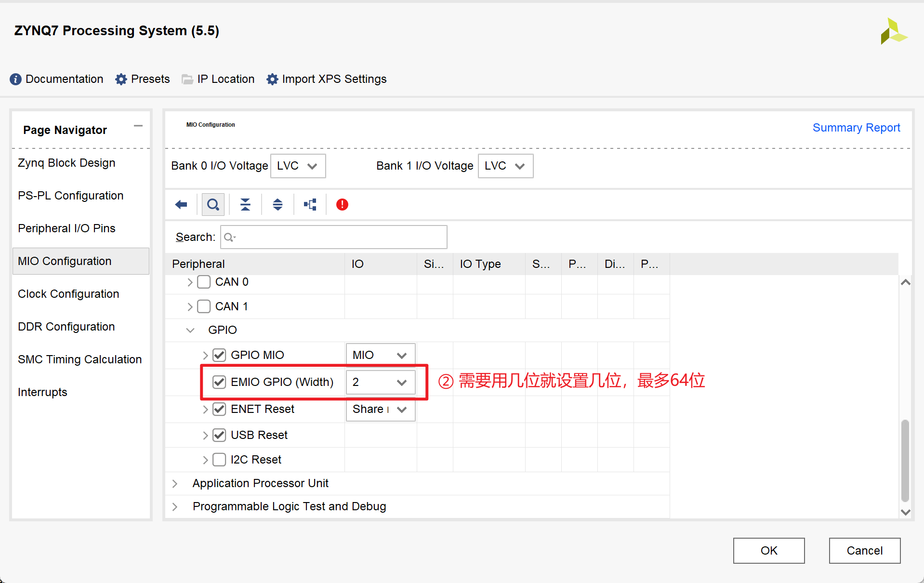The height and width of the screenshot is (583, 924).
Task: Click the Cancel button
Action: point(865,551)
